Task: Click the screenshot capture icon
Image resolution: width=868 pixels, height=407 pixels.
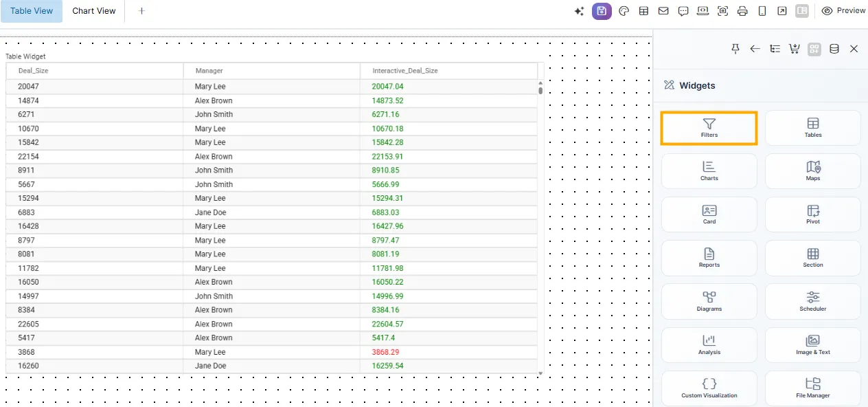Action: tap(722, 11)
